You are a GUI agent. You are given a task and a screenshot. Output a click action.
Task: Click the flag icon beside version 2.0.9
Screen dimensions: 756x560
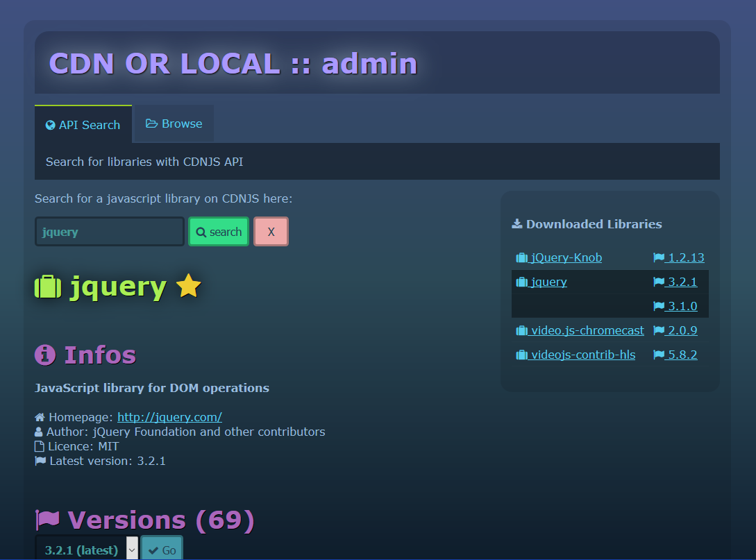pyautogui.click(x=659, y=330)
